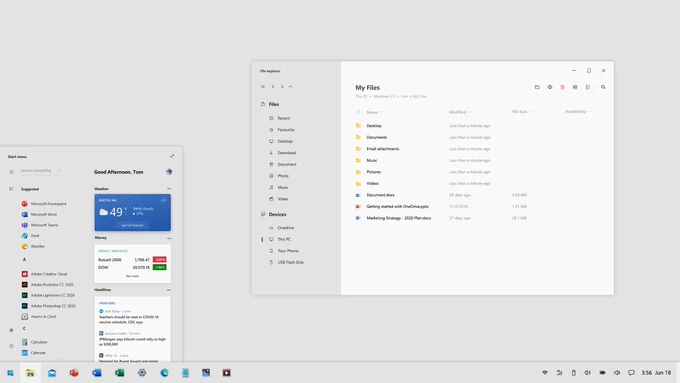Screen dimensions: 680x383
Task: Click the settings gear in Start menu rail
Action: (x=11, y=330)
